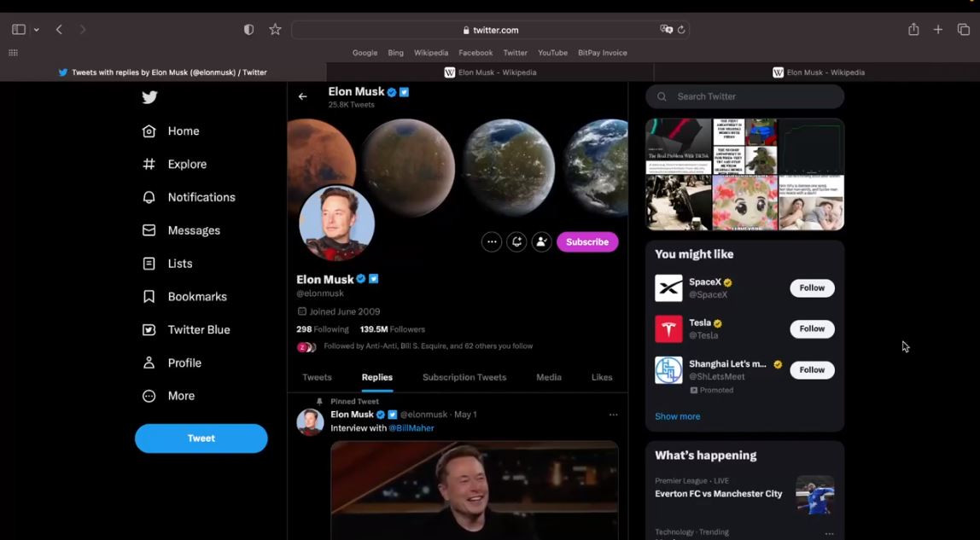Screen dimensions: 980x540
Task: Switch to Subscription Tweets tab
Action: [464, 377]
